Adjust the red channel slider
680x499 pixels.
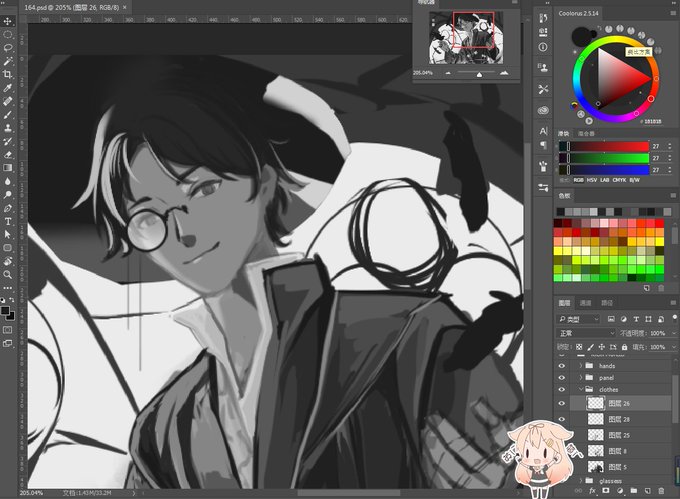point(604,147)
